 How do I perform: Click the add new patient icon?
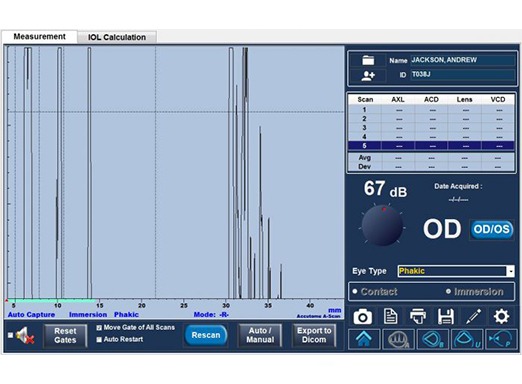click(368, 75)
